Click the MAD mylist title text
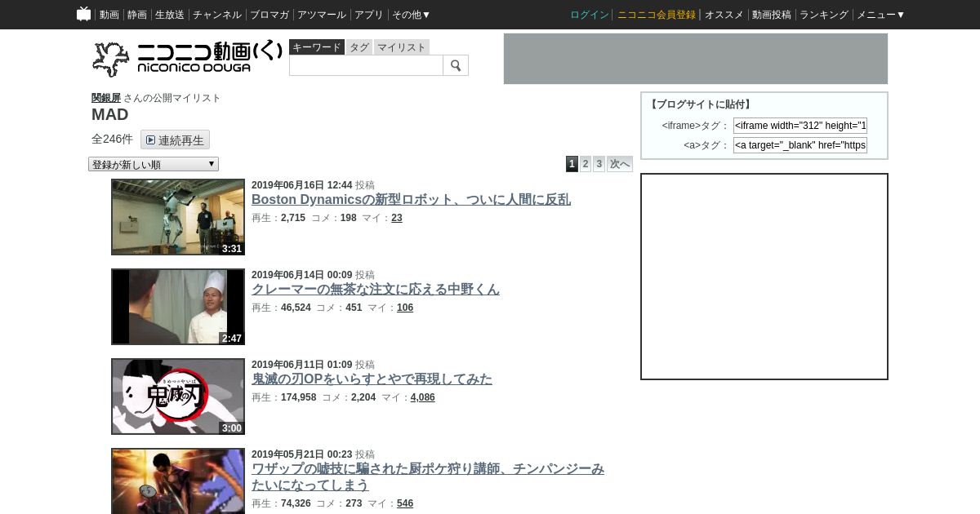 (x=110, y=115)
